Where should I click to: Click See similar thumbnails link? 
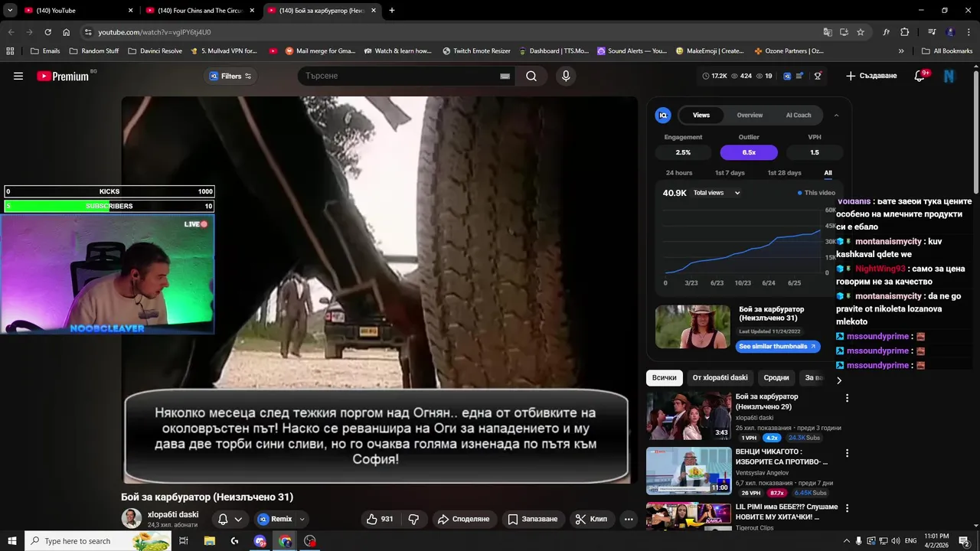pyautogui.click(x=777, y=346)
